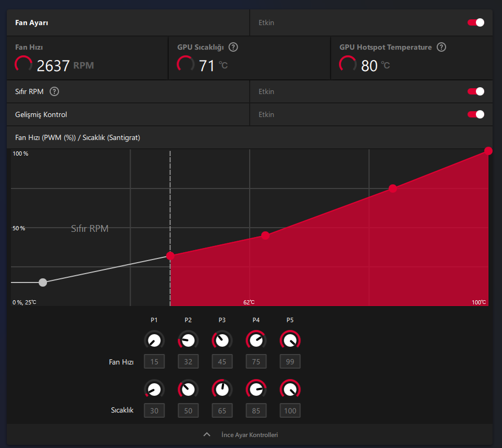Click the P5 Fan Hızı dial knob
The height and width of the screenshot is (448, 502).
tap(290, 340)
